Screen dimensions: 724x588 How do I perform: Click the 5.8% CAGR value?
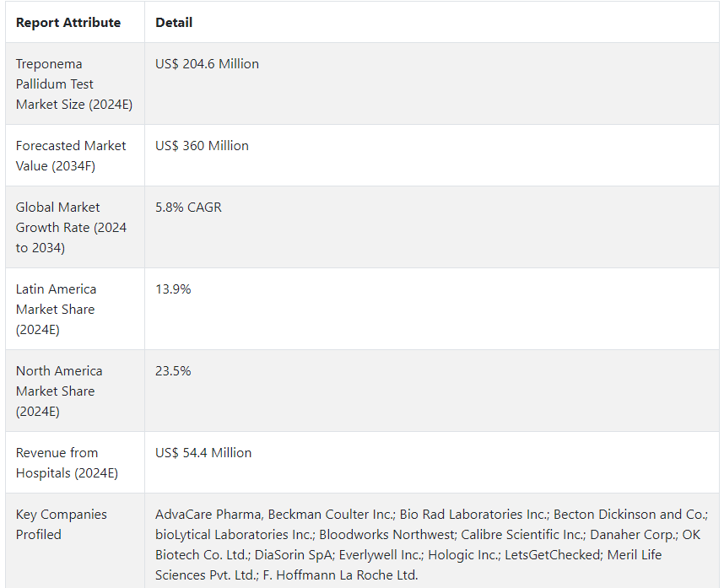[x=188, y=208]
